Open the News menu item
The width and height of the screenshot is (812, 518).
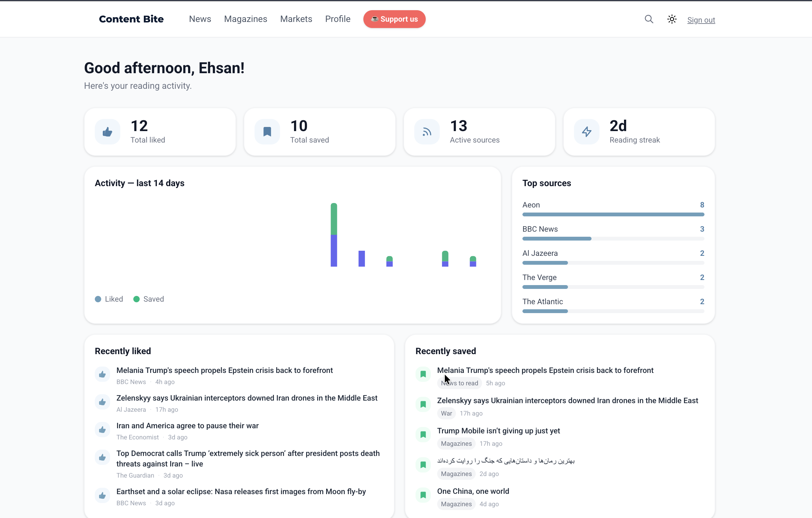pos(199,19)
